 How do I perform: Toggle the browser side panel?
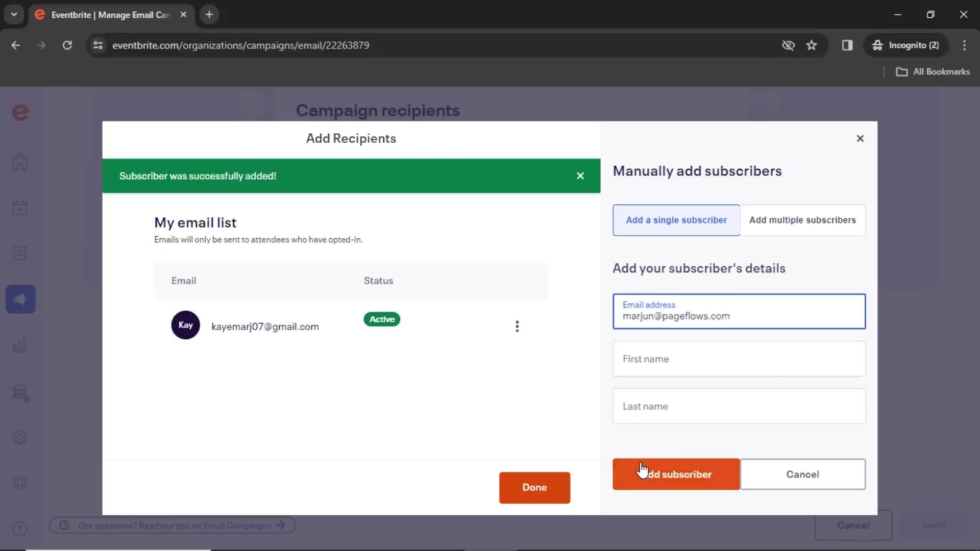(847, 45)
